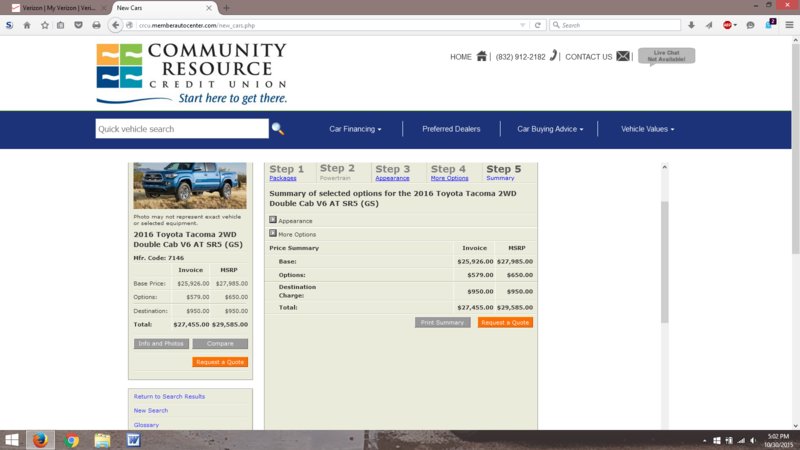Image resolution: width=800 pixels, height=450 pixels.
Task: Open the Preferred Dealers menu item
Action: [x=451, y=129]
